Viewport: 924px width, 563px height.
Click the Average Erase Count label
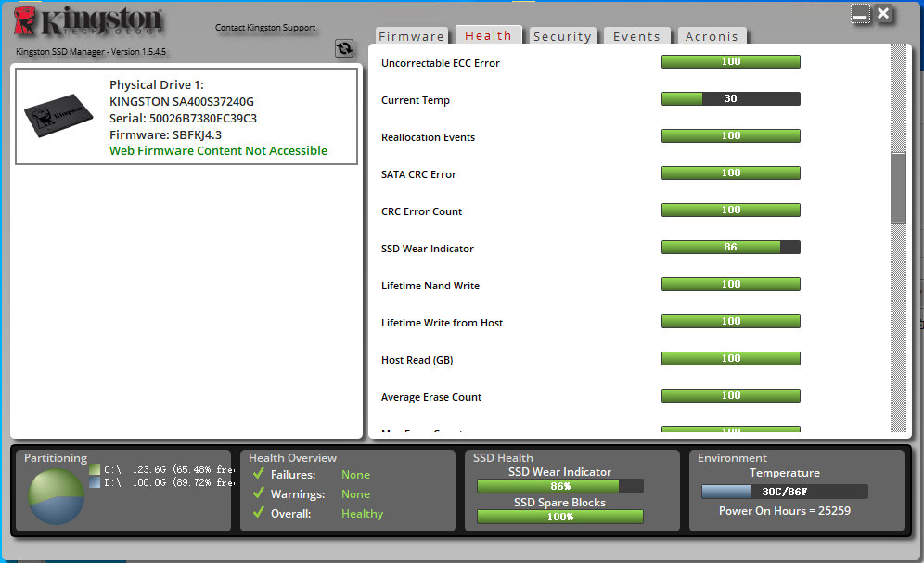click(x=431, y=397)
